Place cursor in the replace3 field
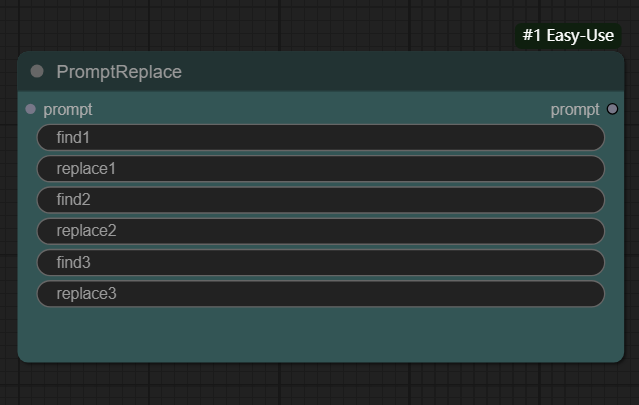The height and width of the screenshot is (405, 639). (320, 294)
